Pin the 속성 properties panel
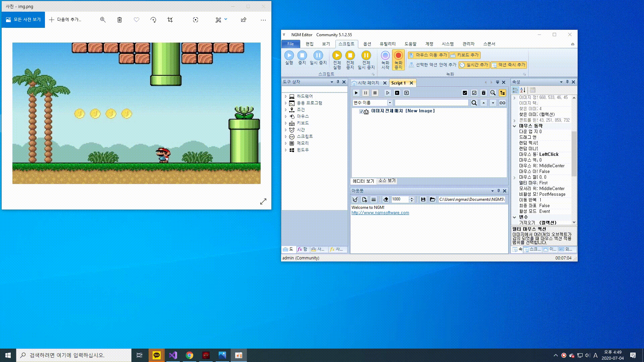This screenshot has height=362, width=644. pos(567,82)
